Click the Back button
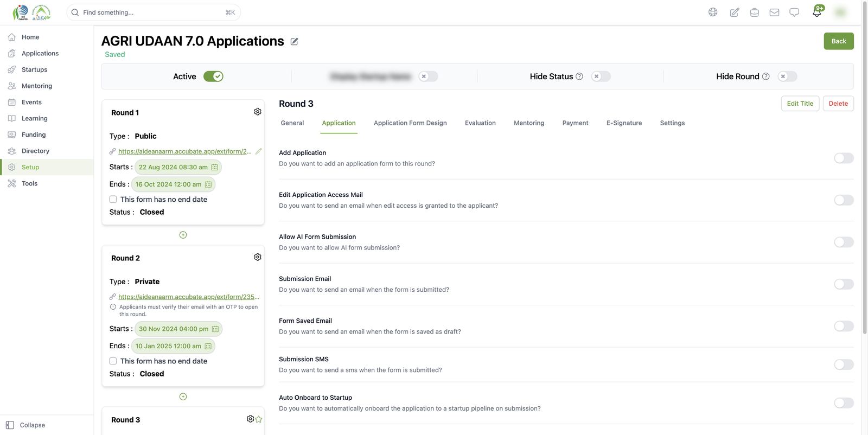Image resolution: width=868 pixels, height=435 pixels. [839, 41]
